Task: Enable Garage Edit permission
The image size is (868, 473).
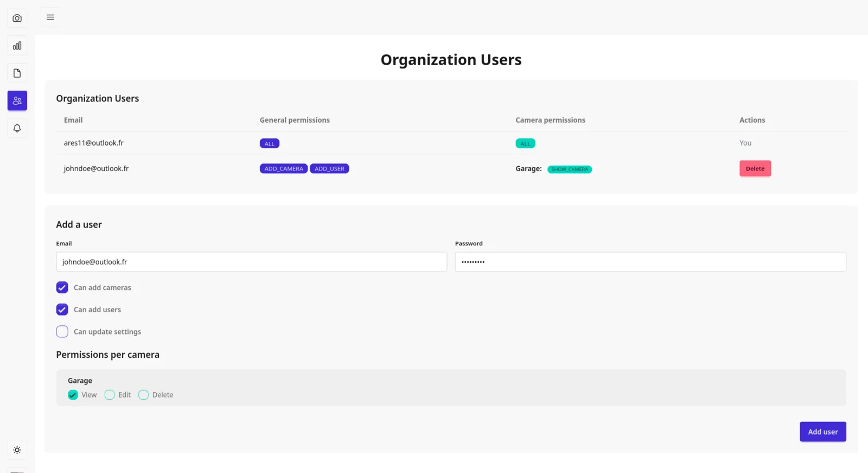Action: point(110,395)
